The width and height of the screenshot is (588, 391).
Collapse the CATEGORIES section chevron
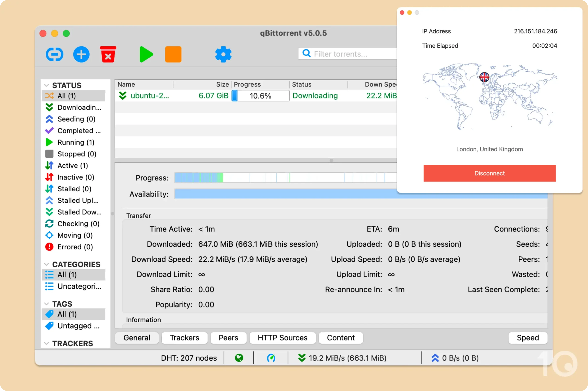pos(46,264)
